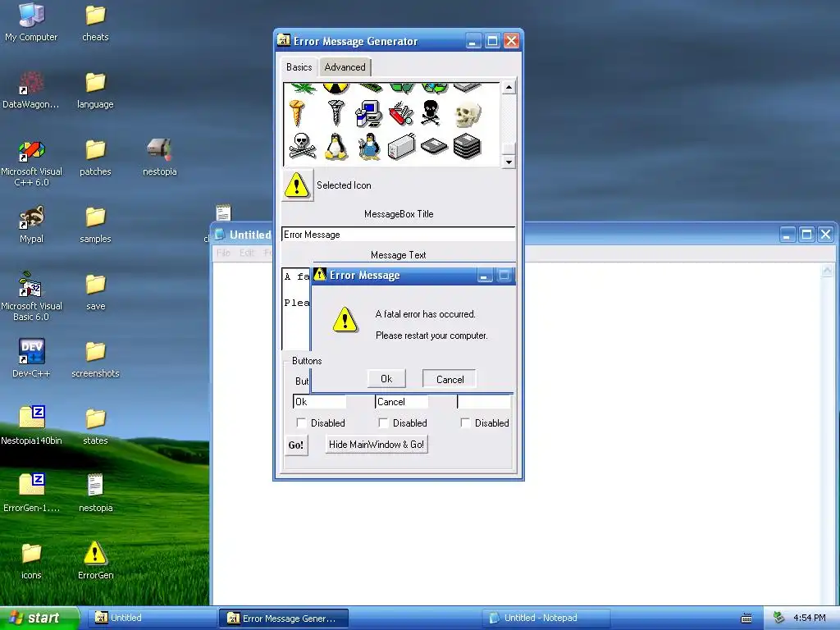
Task: Toggle Disabled checkbox under Ok button field
Action: [x=301, y=423]
